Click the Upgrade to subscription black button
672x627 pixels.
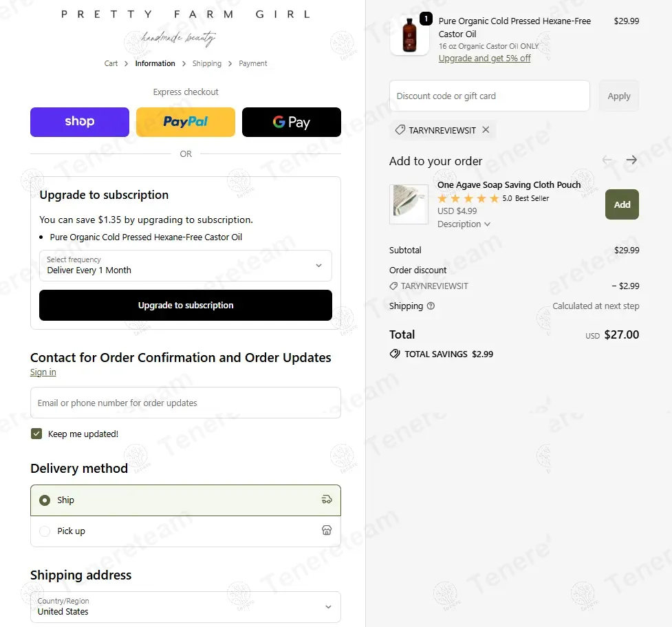tap(186, 306)
